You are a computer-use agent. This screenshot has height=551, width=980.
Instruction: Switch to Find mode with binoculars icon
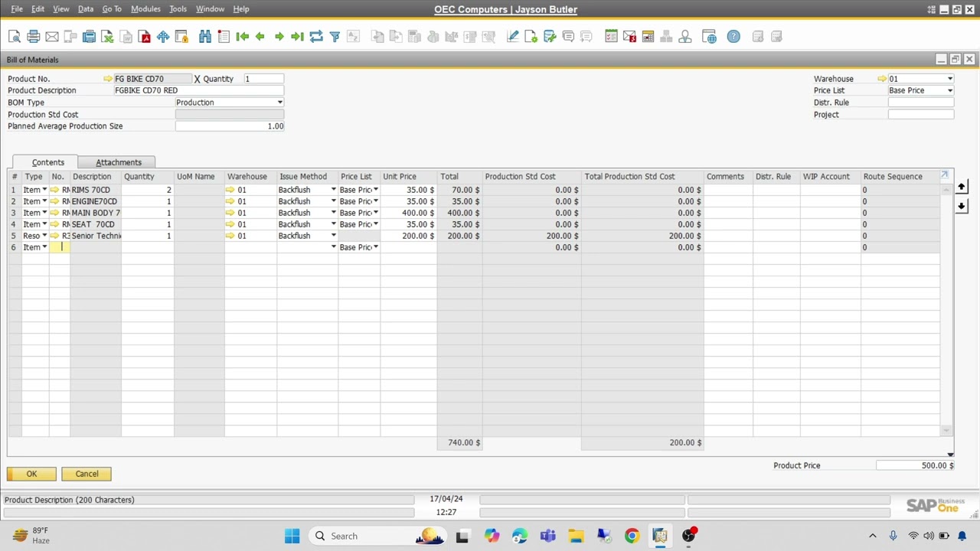click(x=205, y=37)
